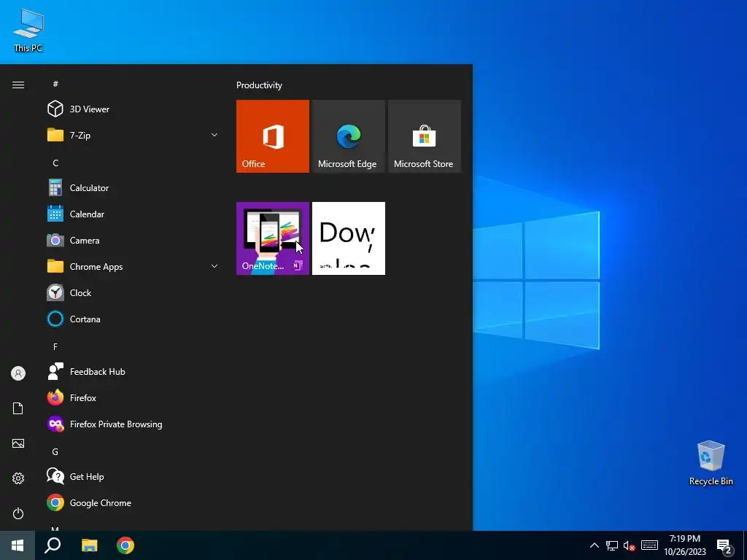Open Firefox Private Browsing
Image resolution: width=747 pixels, height=560 pixels.
tap(133, 424)
